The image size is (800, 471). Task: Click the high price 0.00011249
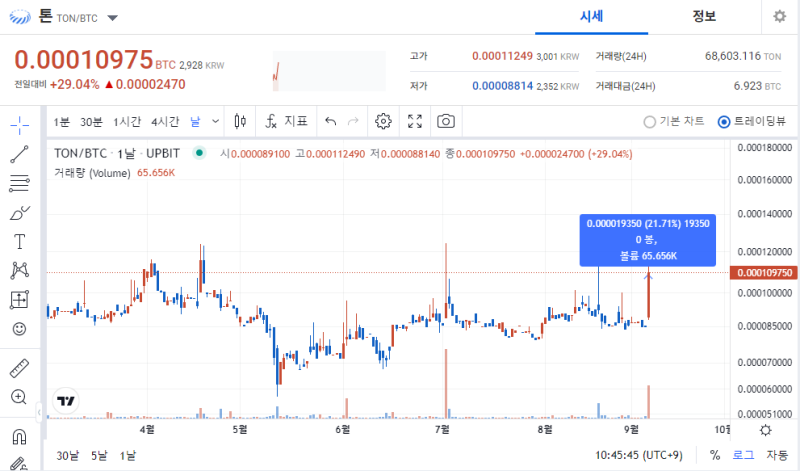(x=503, y=56)
